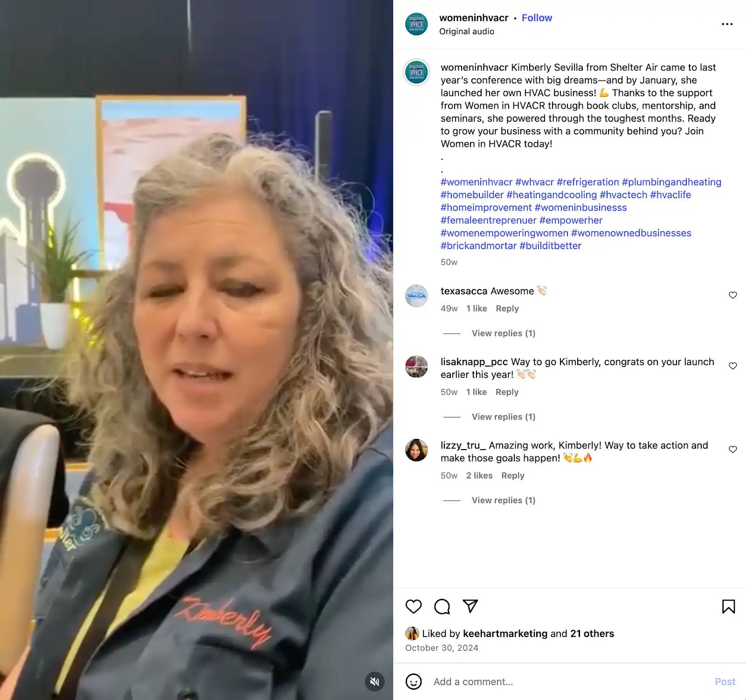Expand replies under texasacca comment
746x700 pixels.
pos(504,333)
